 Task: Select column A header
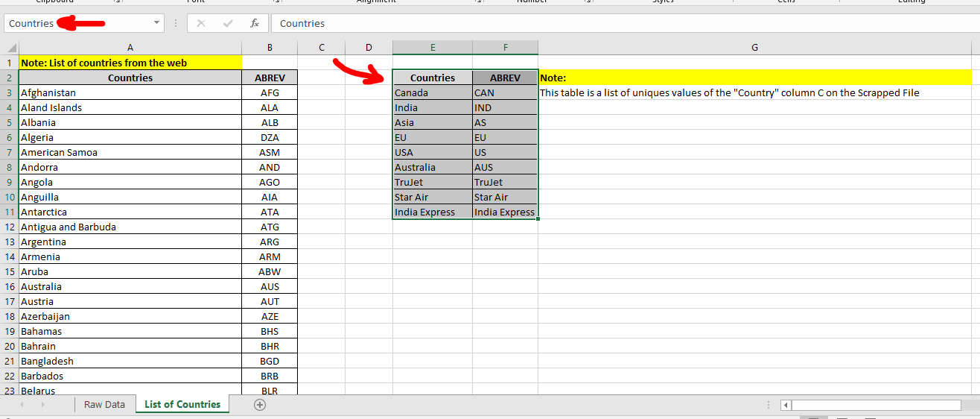(x=130, y=48)
